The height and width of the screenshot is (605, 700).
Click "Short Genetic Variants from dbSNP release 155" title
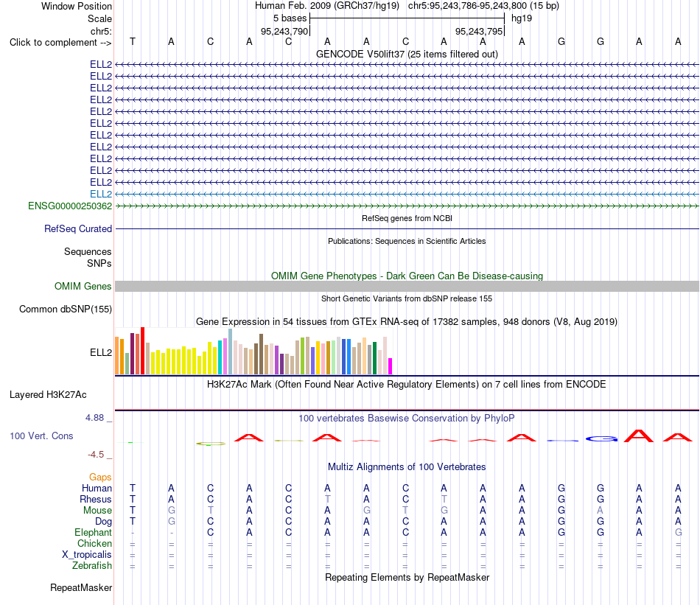point(407,298)
